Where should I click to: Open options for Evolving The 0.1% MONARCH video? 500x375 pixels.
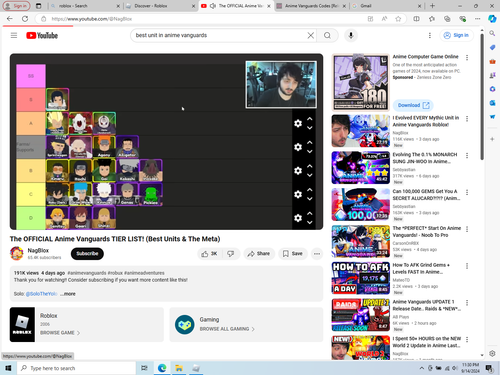point(467,156)
